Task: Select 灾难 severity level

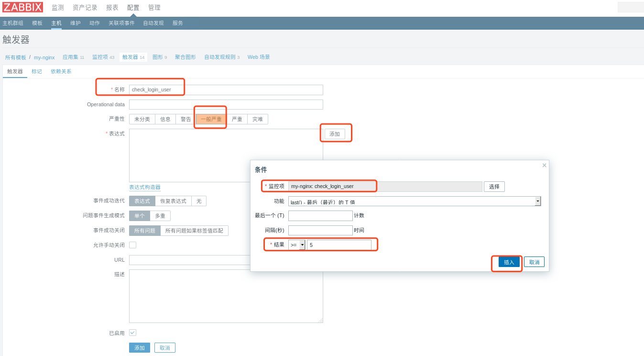Action: pos(258,119)
